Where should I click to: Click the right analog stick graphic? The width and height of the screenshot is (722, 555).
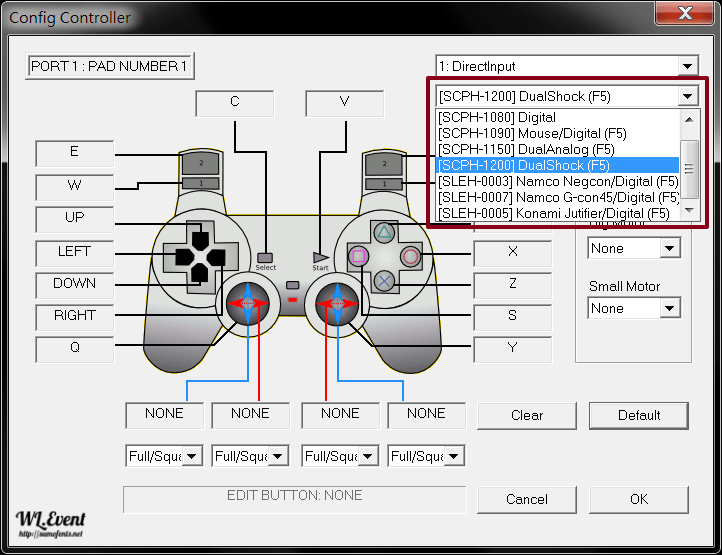tap(337, 303)
